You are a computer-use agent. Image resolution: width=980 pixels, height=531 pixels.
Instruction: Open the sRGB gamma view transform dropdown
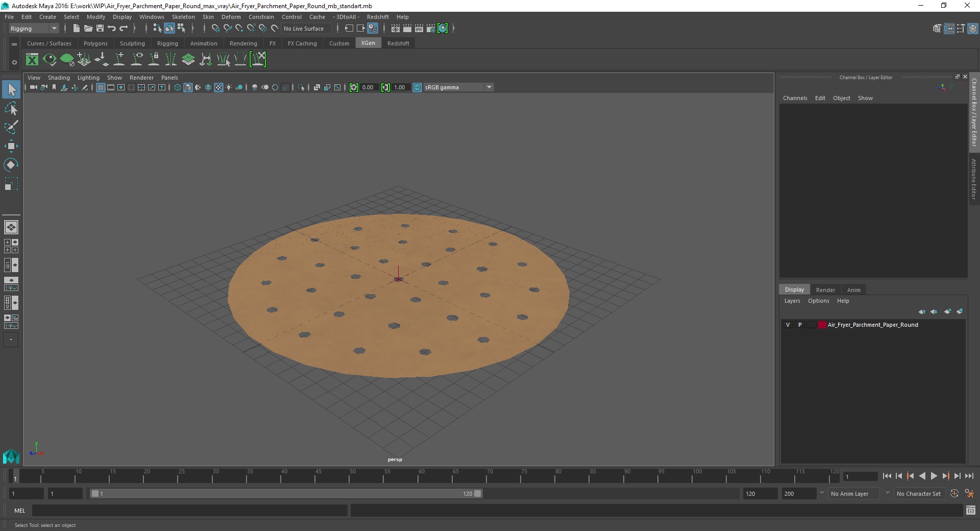pyautogui.click(x=458, y=87)
